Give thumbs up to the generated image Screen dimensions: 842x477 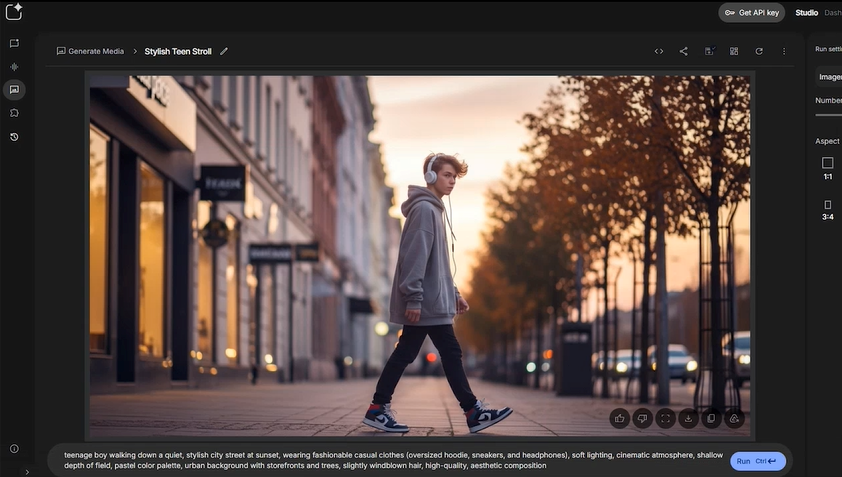[x=620, y=418]
